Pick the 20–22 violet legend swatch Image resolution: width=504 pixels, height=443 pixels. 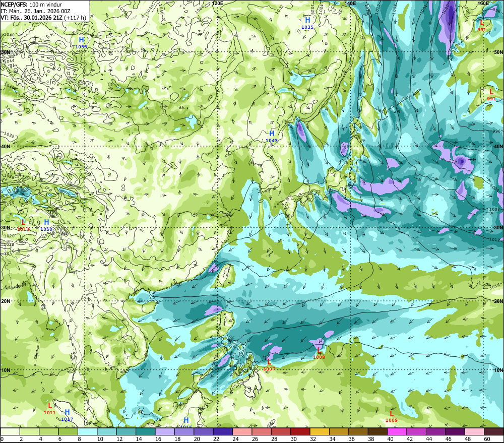(204, 431)
